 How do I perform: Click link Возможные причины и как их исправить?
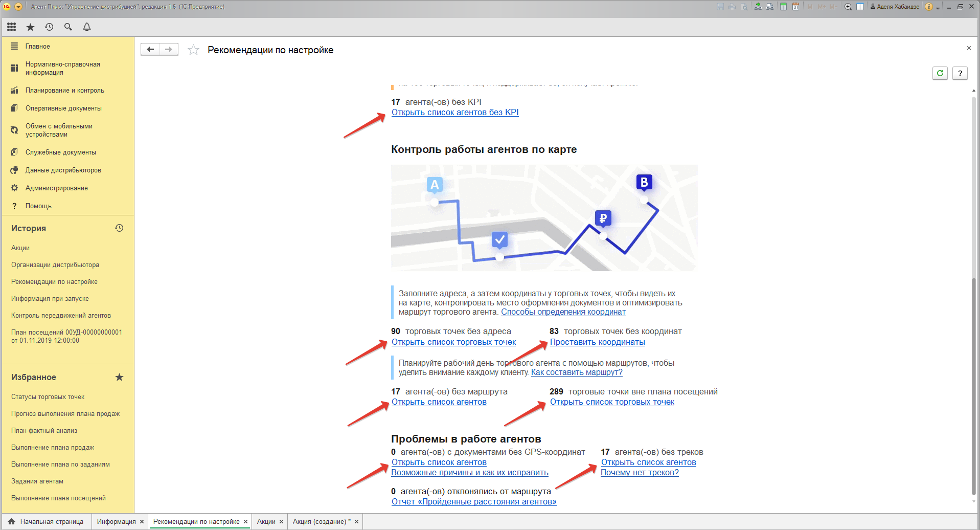470,472
